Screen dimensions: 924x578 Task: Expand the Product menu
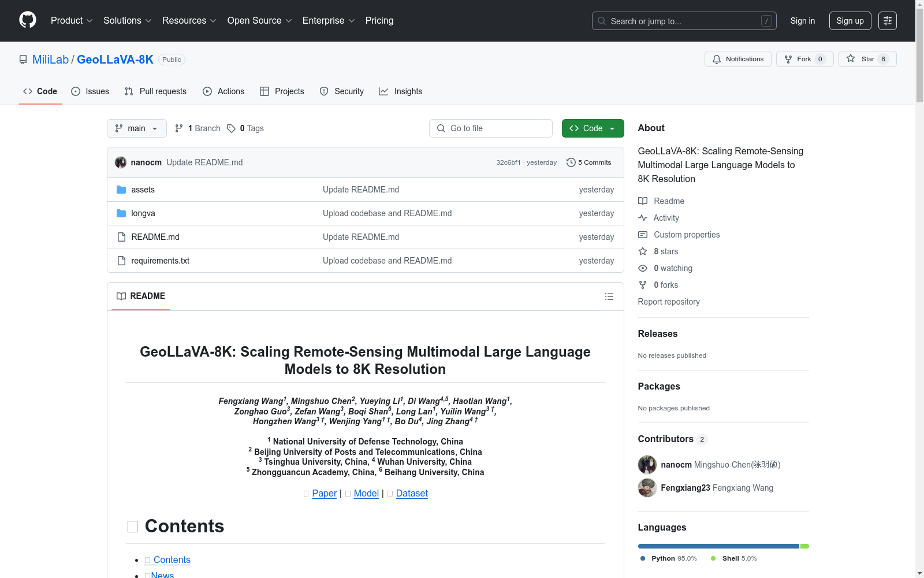click(x=72, y=21)
